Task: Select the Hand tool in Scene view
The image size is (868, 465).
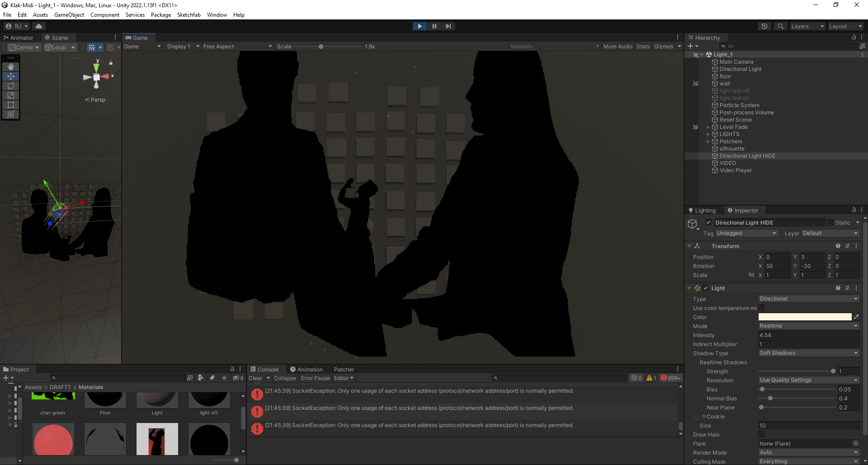Action: point(11,66)
